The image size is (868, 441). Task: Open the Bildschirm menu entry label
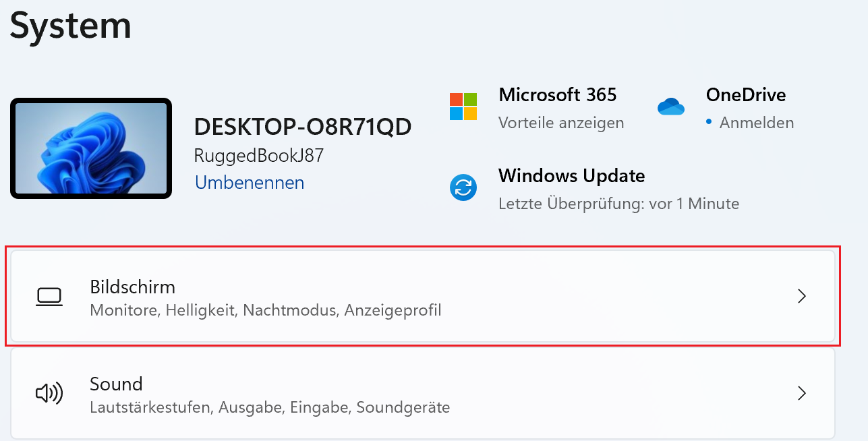pyautogui.click(x=133, y=287)
